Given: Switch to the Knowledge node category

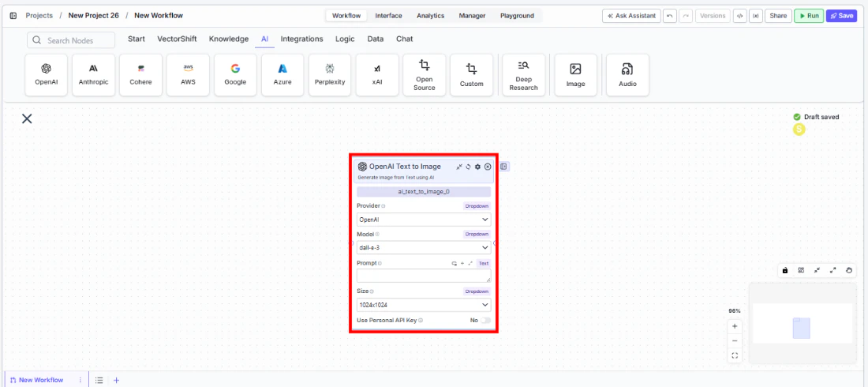Looking at the screenshot, I should coord(229,39).
